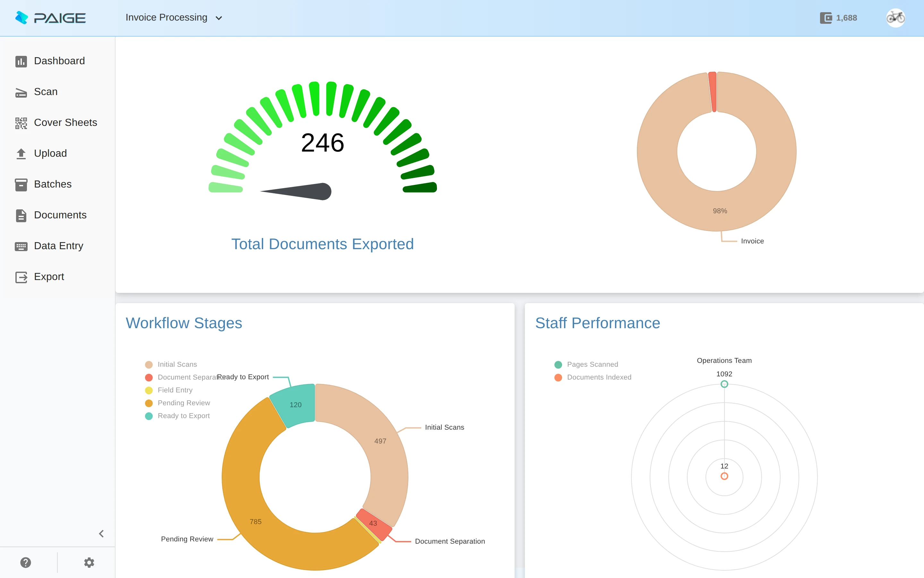Click the 246 gauge value
This screenshot has height=578, width=924.
coord(323,143)
